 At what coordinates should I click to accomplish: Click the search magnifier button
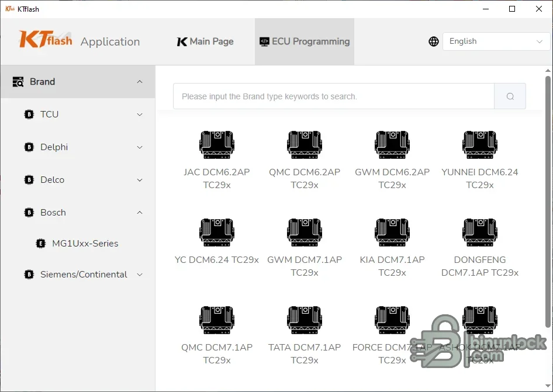(510, 96)
